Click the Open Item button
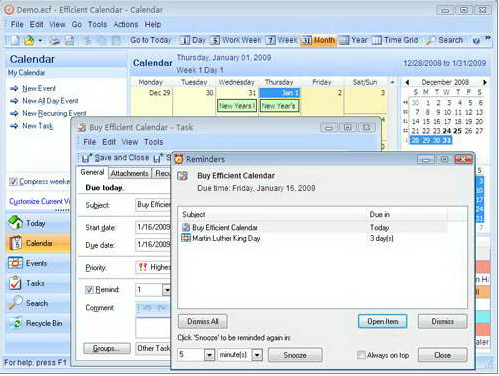The width and height of the screenshot is (499, 376). [383, 322]
